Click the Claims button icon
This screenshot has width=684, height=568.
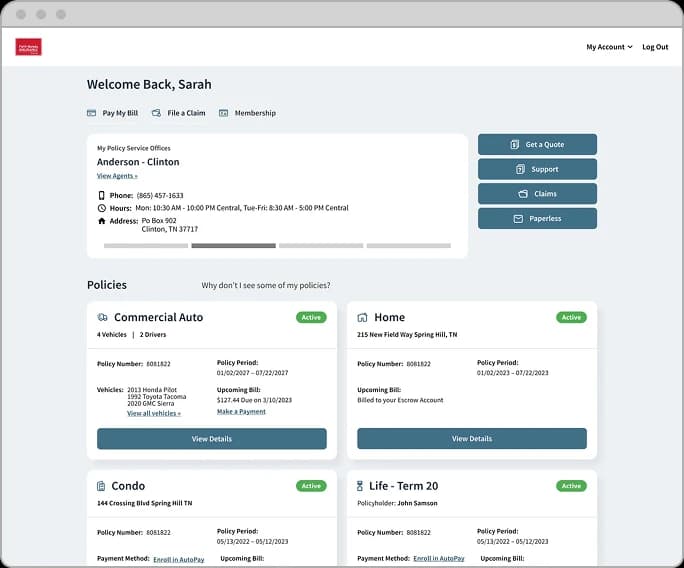(x=523, y=194)
